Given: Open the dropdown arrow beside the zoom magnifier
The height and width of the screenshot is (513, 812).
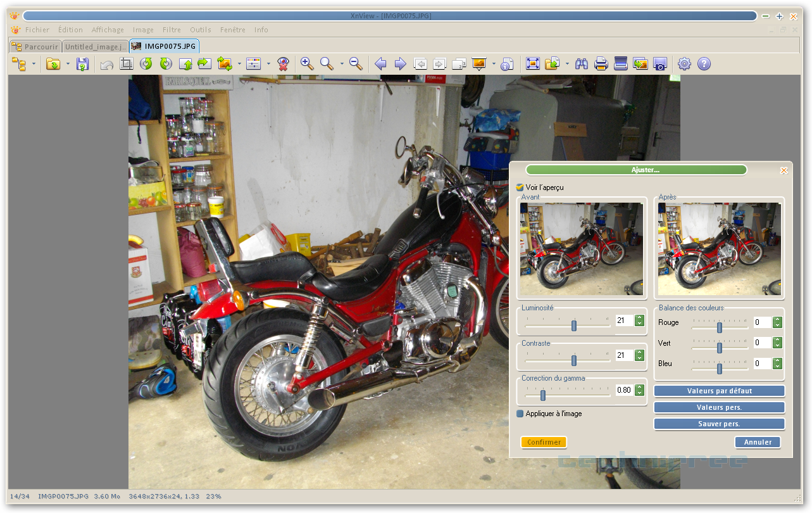Looking at the screenshot, I should coord(342,64).
